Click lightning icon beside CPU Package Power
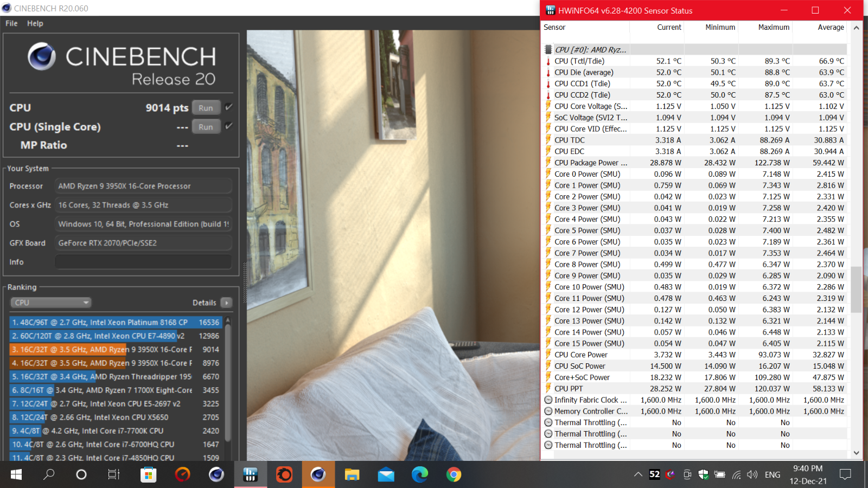 click(548, 162)
